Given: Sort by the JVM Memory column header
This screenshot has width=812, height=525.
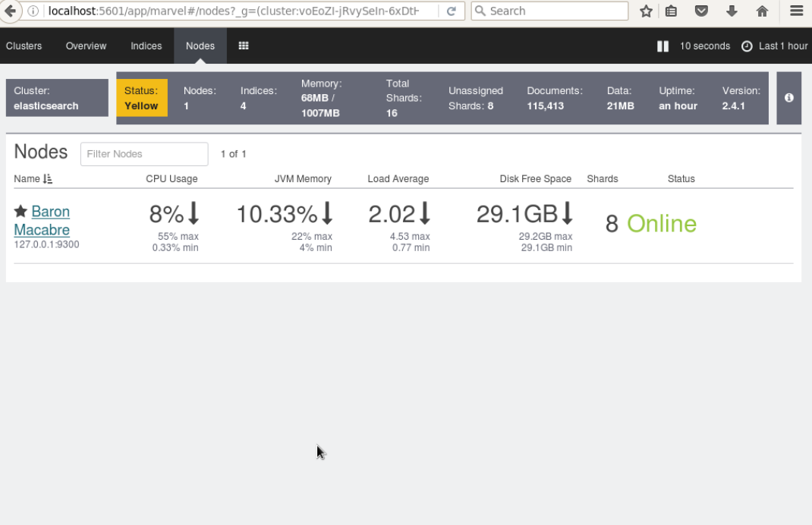Looking at the screenshot, I should tap(303, 178).
